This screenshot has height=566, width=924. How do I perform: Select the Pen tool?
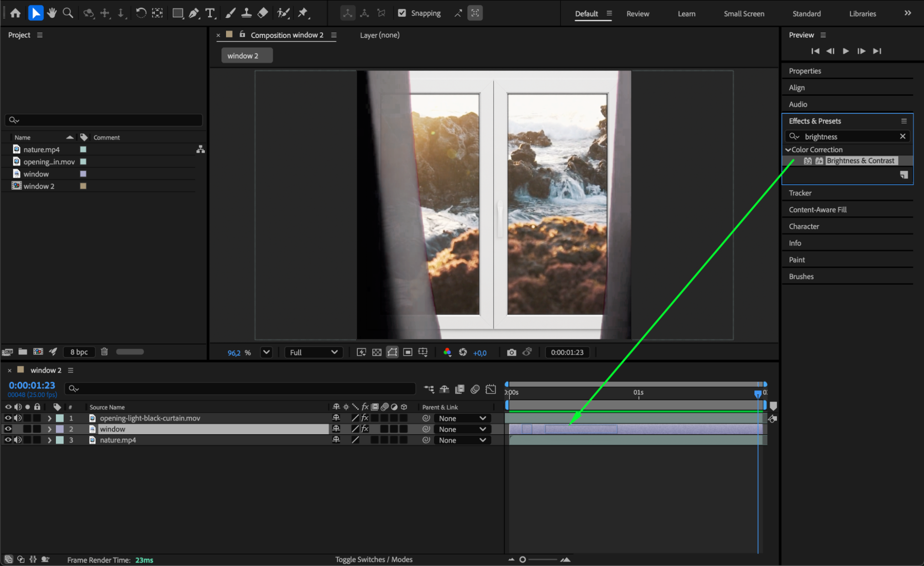tap(194, 13)
